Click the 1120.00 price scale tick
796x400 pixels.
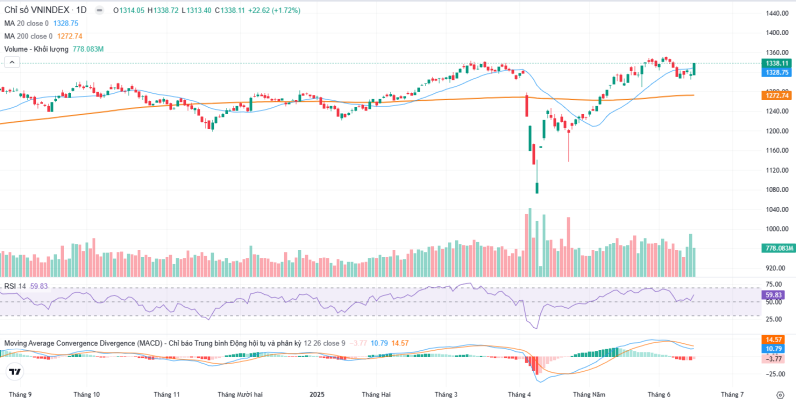tap(777, 170)
